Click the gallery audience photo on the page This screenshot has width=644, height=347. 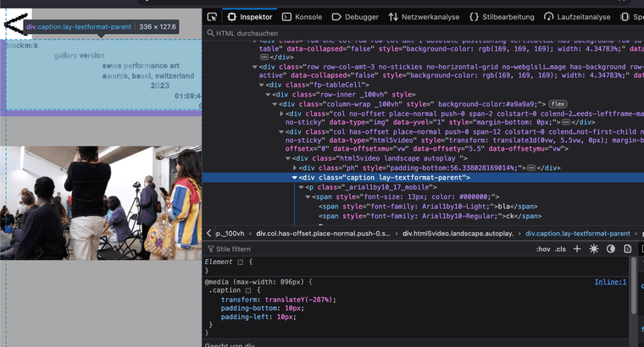point(101,203)
